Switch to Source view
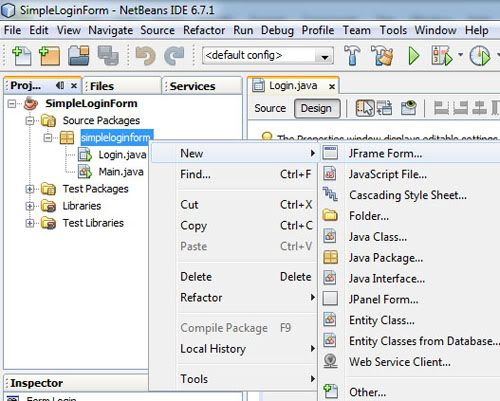This screenshot has height=401, width=500. click(x=270, y=108)
